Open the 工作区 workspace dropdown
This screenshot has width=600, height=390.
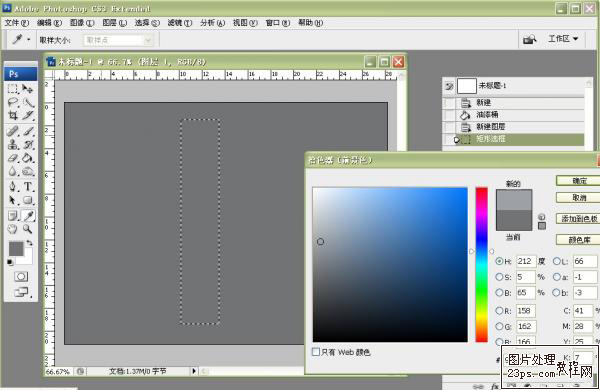click(x=563, y=39)
